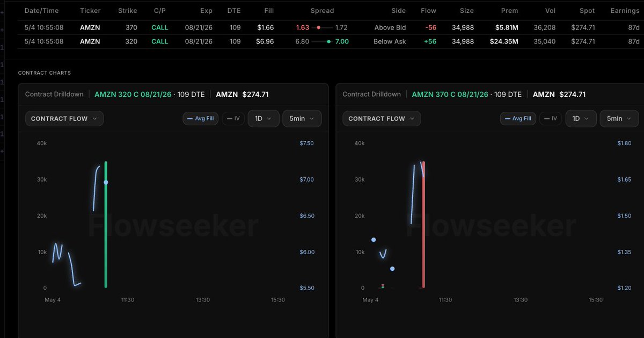
Task: Click the green volume bar on 320 C chart
Action: coord(106,225)
